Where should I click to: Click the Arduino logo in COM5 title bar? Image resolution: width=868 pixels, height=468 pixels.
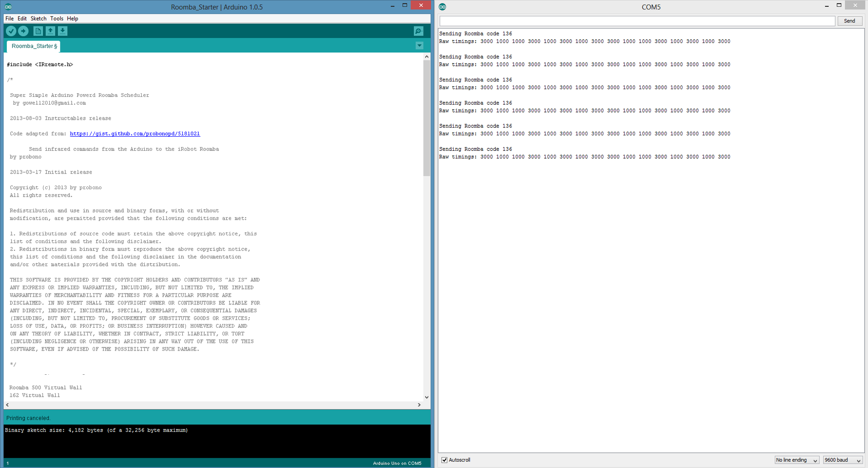click(x=442, y=7)
